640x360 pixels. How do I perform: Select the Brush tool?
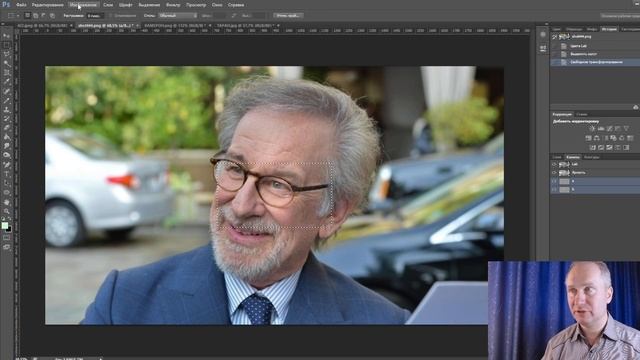click(7, 100)
